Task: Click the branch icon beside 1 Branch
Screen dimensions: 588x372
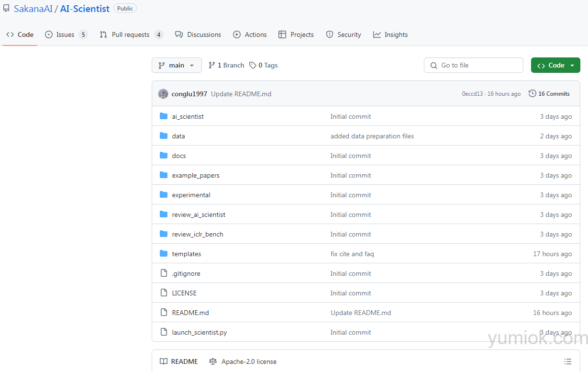Action: pos(212,66)
